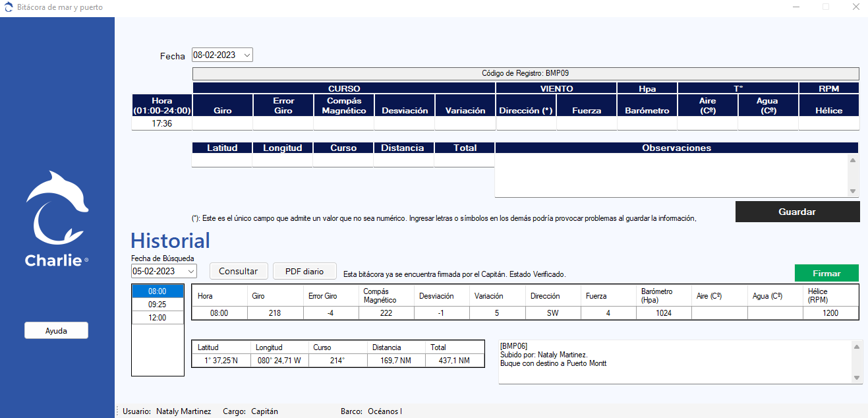868x418 pixels.
Task: Click the green Firmar button
Action: [826, 273]
